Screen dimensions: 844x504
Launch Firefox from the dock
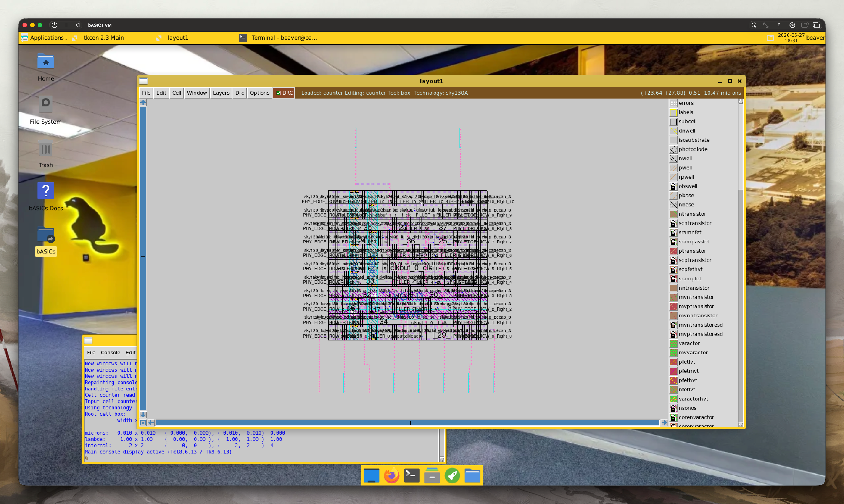pyautogui.click(x=391, y=475)
